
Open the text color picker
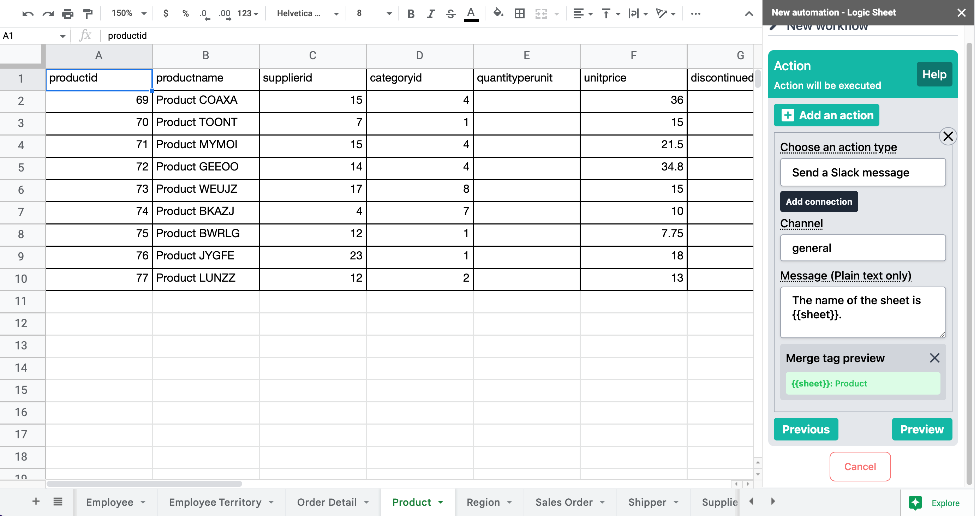(471, 14)
